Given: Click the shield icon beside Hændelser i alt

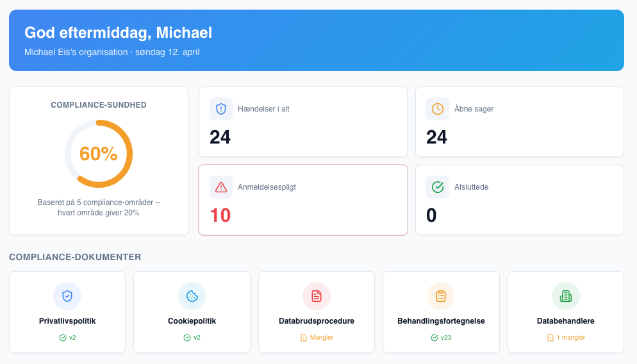Looking at the screenshot, I should [221, 109].
